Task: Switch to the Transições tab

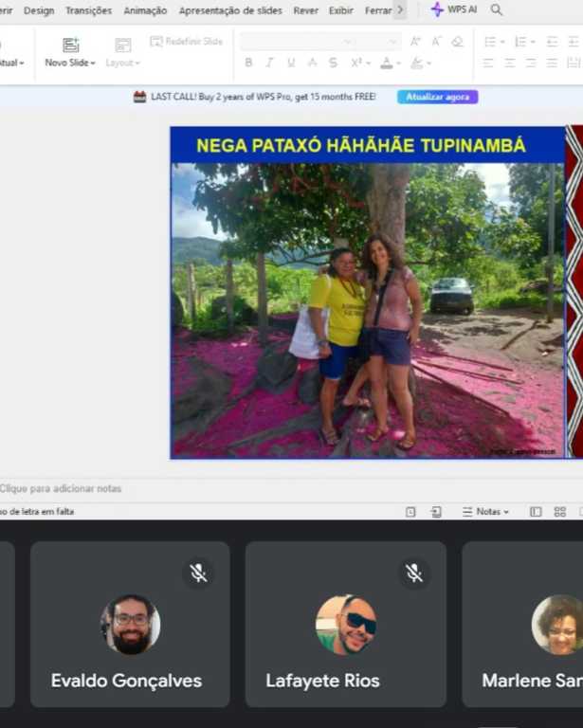Action: (x=88, y=10)
